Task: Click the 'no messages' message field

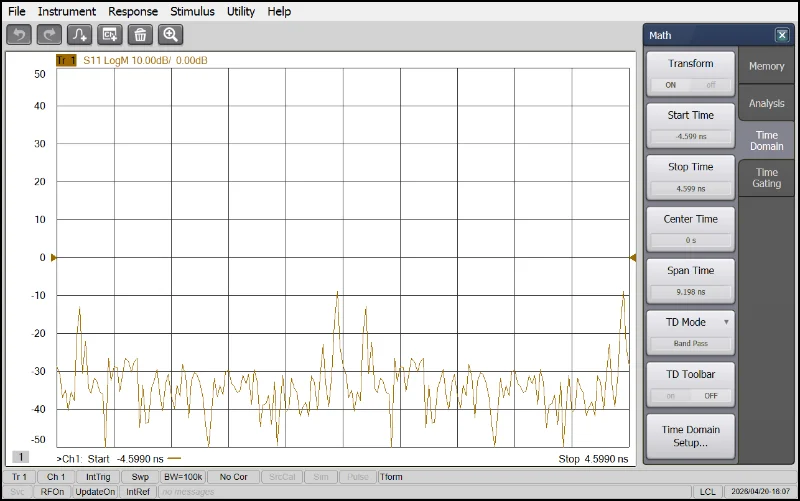Action: point(424,492)
